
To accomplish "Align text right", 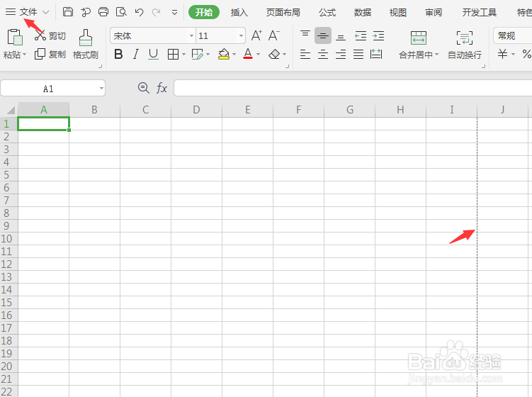I will (x=341, y=54).
